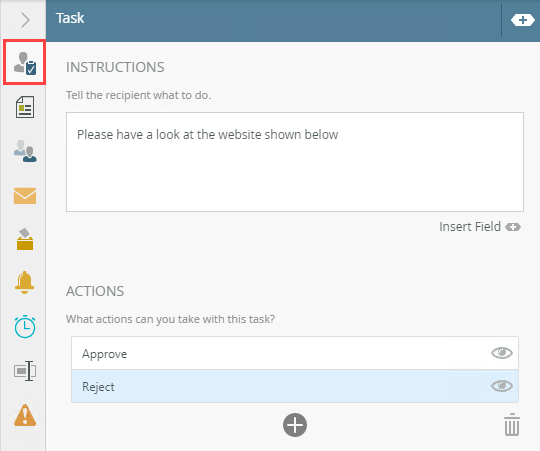The image size is (540, 451).
Task: Open Context Browser from header plus tag
Action: tap(523, 20)
